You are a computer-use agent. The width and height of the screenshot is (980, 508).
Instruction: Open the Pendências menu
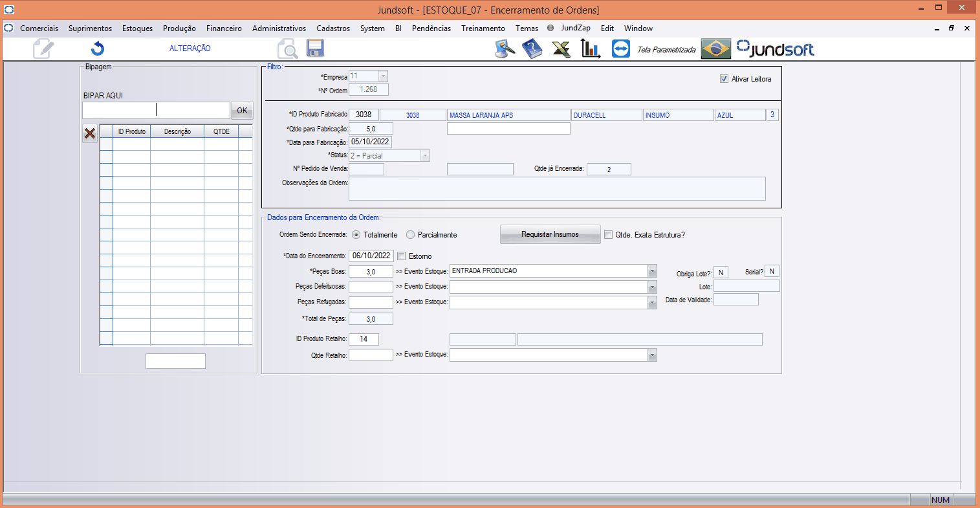(x=431, y=28)
